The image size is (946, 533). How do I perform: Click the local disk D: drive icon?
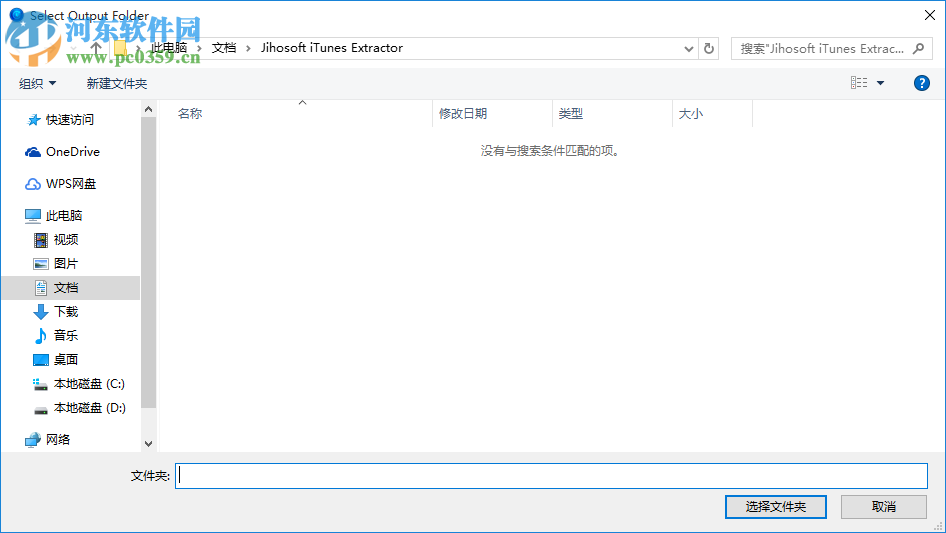pos(40,409)
